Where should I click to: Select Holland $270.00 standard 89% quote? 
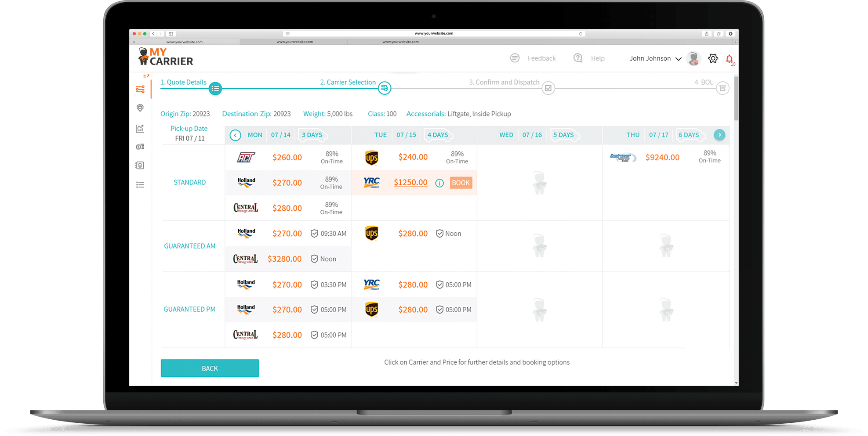click(x=288, y=183)
